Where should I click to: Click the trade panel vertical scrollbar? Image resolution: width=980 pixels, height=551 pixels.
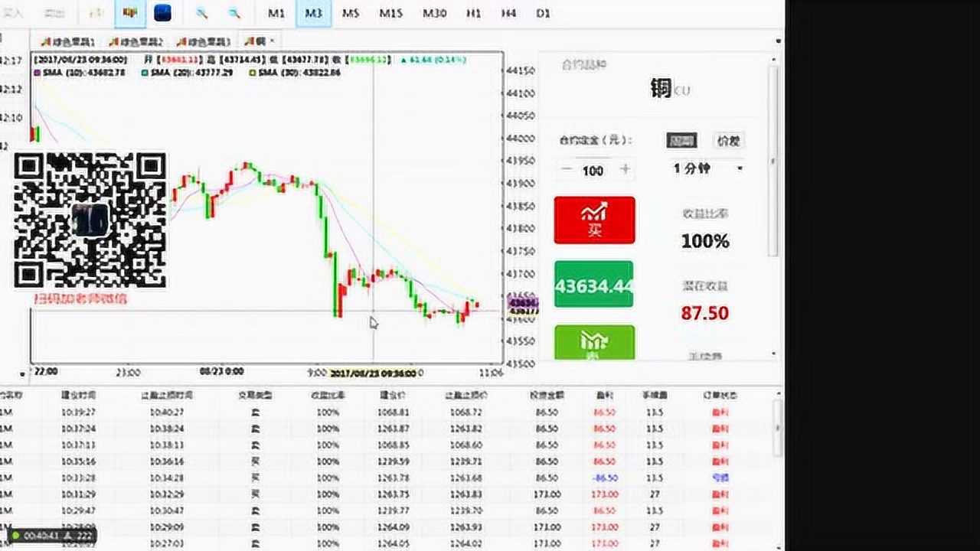[774, 161]
